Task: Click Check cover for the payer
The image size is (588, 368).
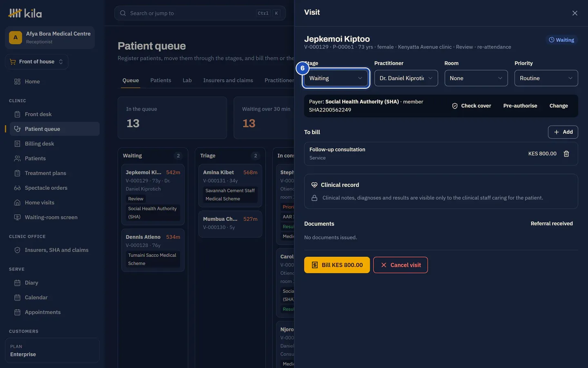Action: pyautogui.click(x=471, y=106)
